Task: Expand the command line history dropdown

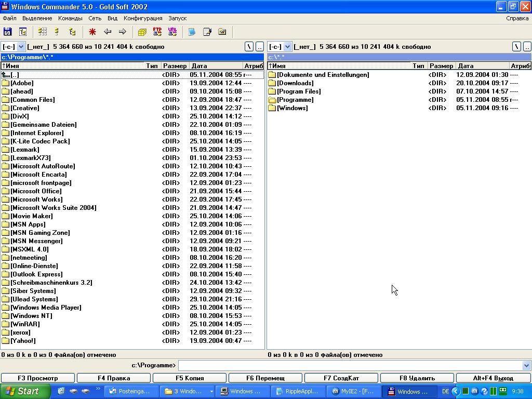Action: [526, 365]
